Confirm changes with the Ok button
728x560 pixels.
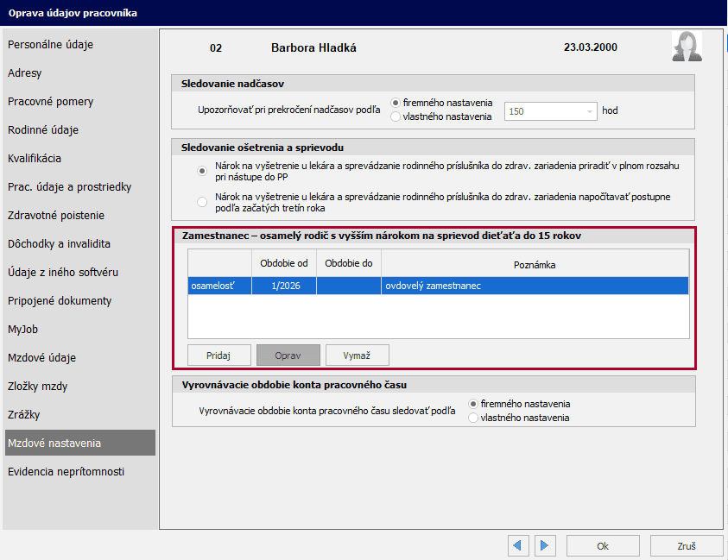603,546
